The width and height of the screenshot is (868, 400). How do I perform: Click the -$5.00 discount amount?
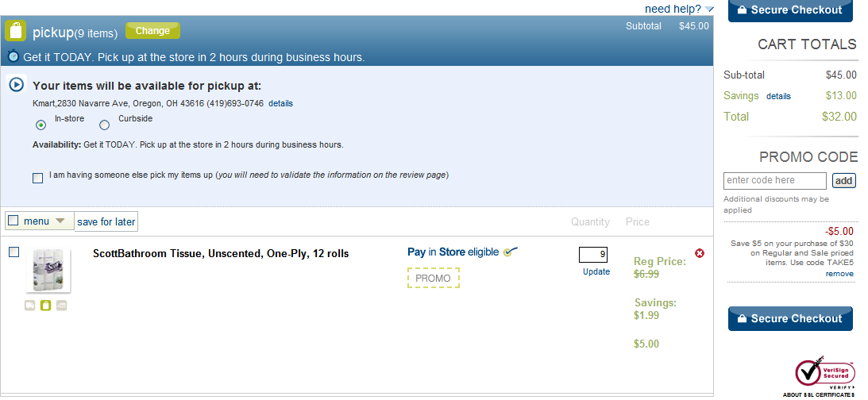tap(839, 231)
